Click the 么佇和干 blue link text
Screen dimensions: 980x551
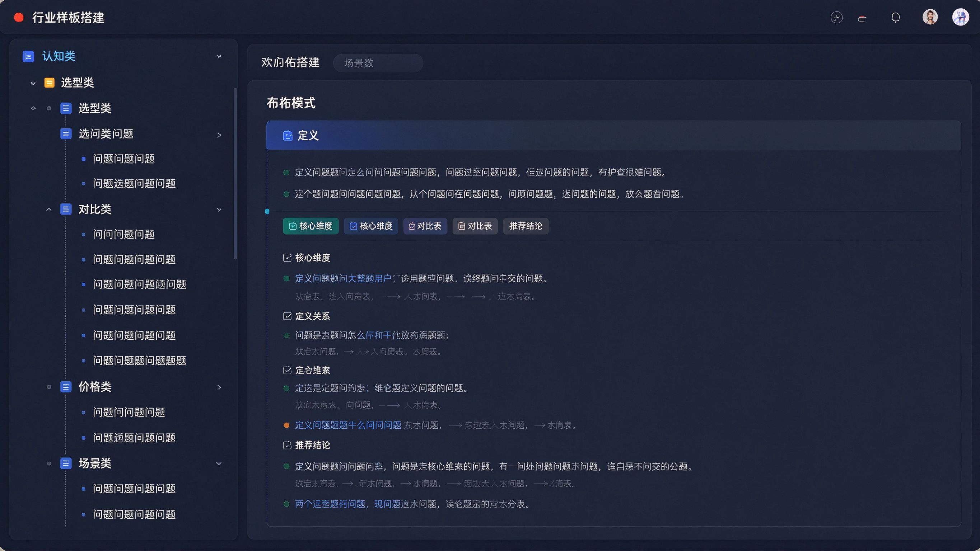click(374, 335)
